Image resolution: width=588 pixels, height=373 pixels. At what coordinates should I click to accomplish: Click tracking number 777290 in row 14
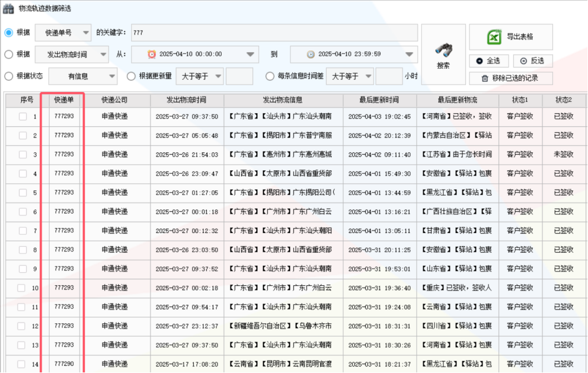click(x=64, y=364)
